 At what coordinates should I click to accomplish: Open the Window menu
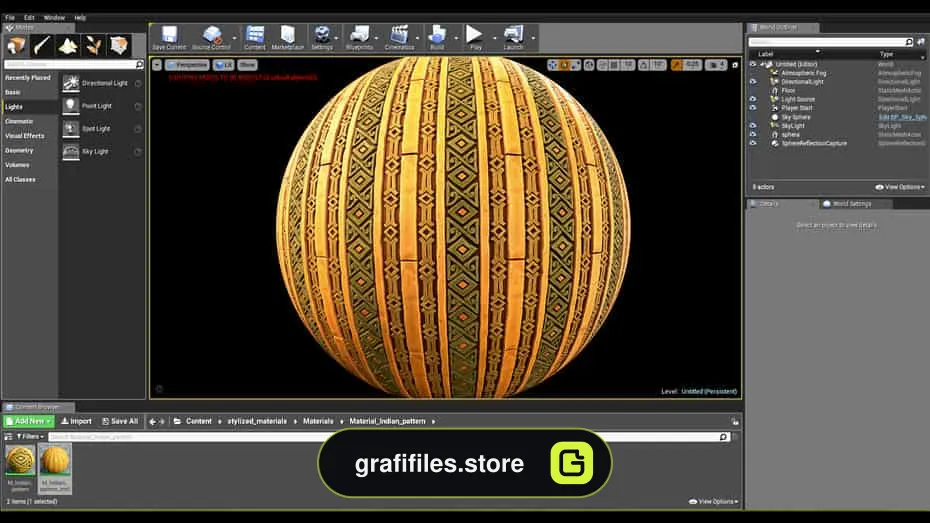[x=54, y=18]
